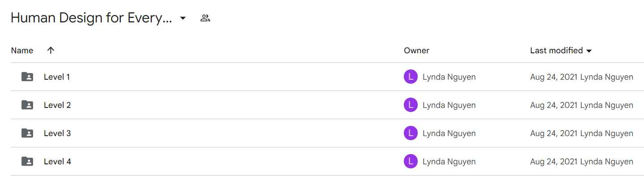Open the Level 2 folder name

[57, 105]
